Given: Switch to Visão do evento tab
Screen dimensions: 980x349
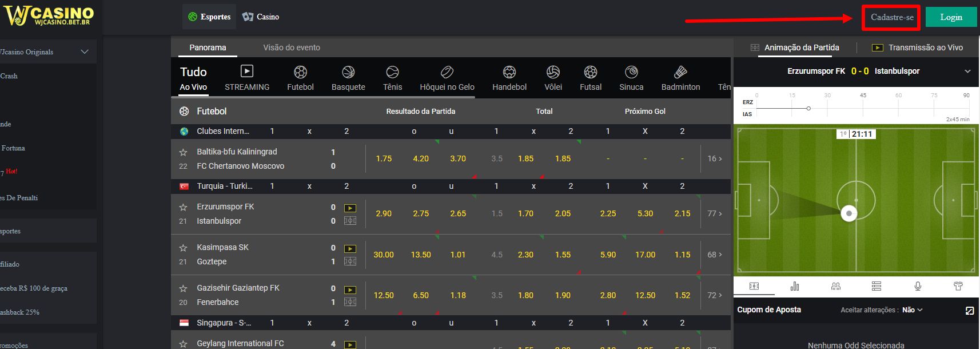Looking at the screenshot, I should (292, 47).
